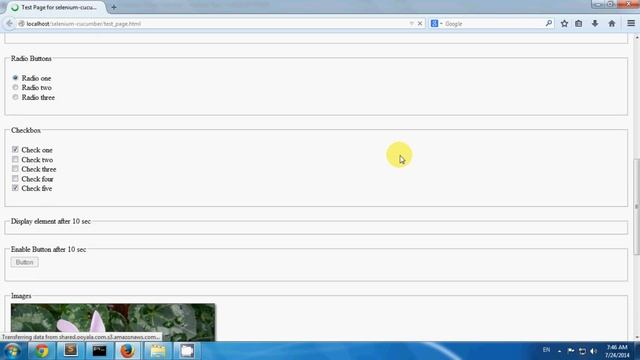Image resolution: width=640 pixels, height=360 pixels.
Task: Select Radio three option
Action: (x=15, y=97)
